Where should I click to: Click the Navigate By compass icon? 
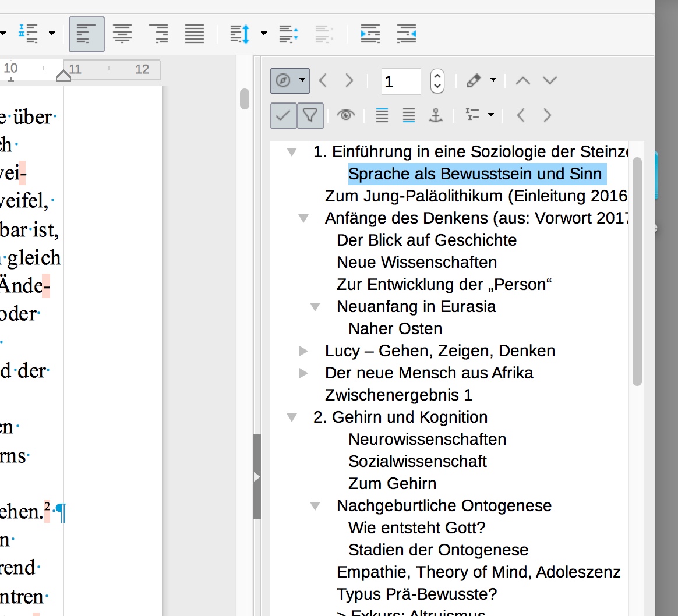283,80
